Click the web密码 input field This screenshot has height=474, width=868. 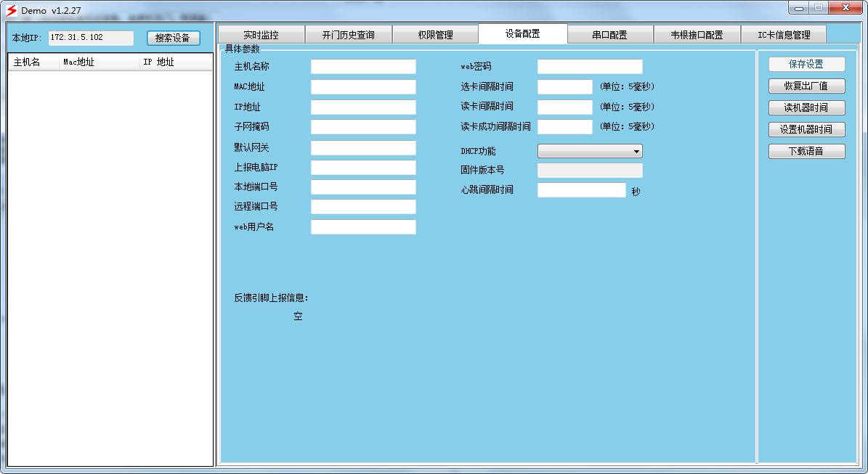coord(590,67)
